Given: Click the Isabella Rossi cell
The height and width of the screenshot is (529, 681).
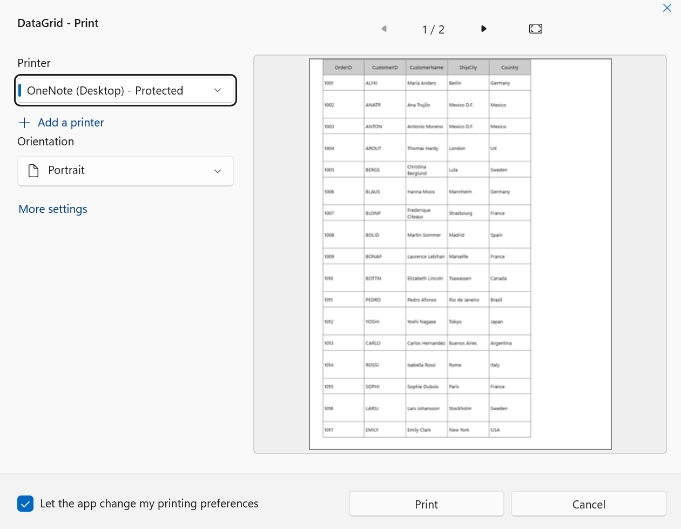Looking at the screenshot, I should coord(426,365).
